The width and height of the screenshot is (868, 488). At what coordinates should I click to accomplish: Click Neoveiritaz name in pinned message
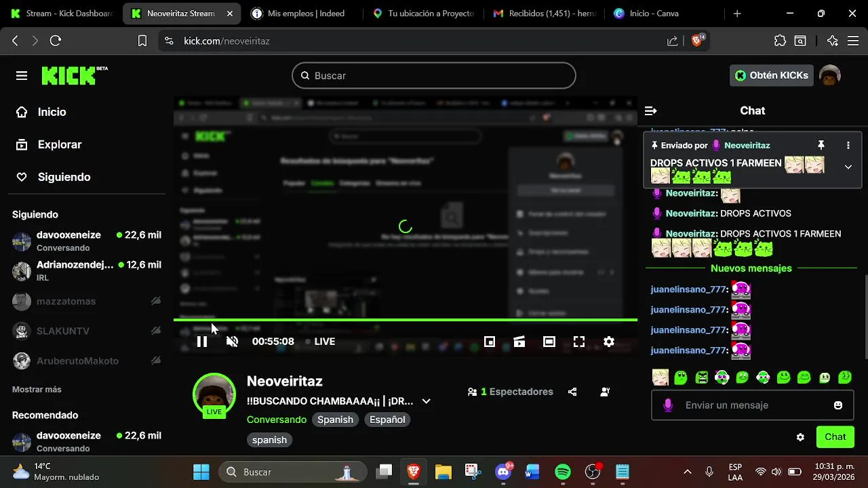coord(747,145)
